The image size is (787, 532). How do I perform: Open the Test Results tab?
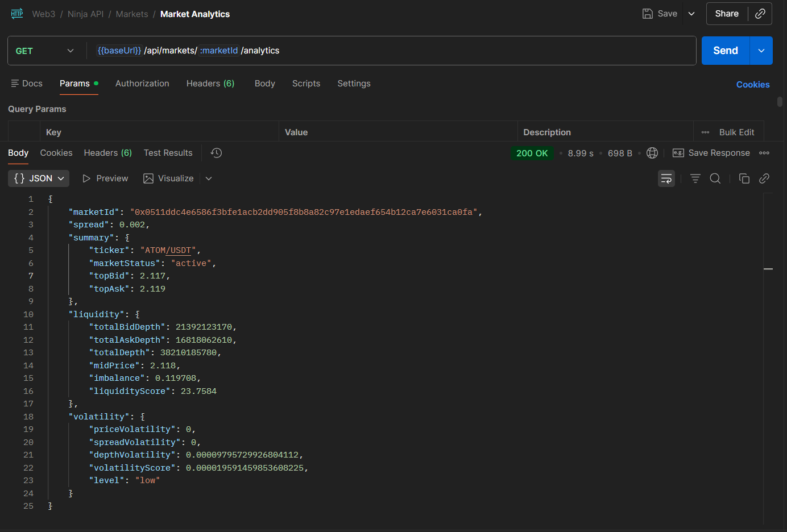click(168, 153)
